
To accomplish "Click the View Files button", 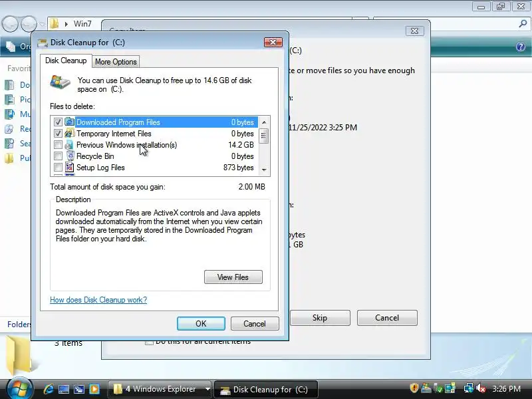I will tap(233, 277).
